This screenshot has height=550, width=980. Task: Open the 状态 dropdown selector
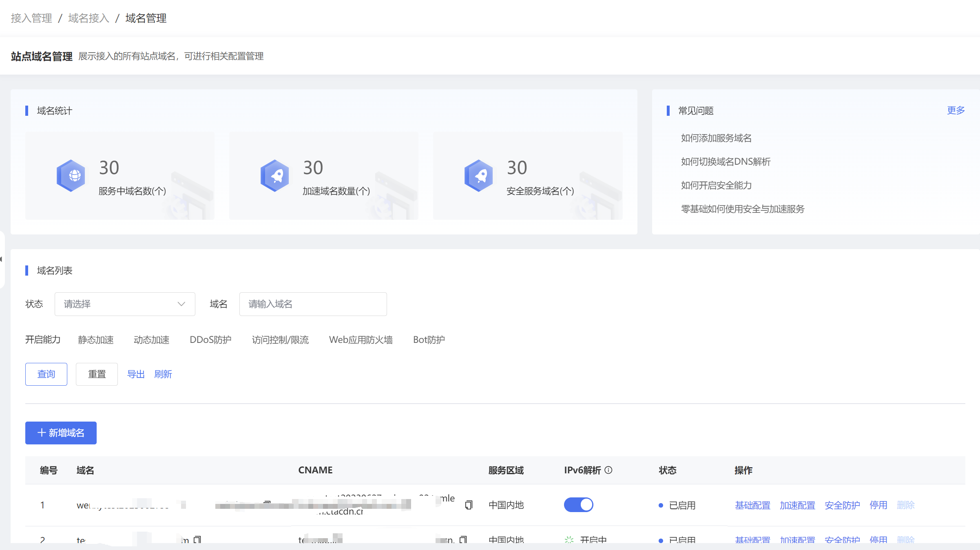pyautogui.click(x=124, y=304)
